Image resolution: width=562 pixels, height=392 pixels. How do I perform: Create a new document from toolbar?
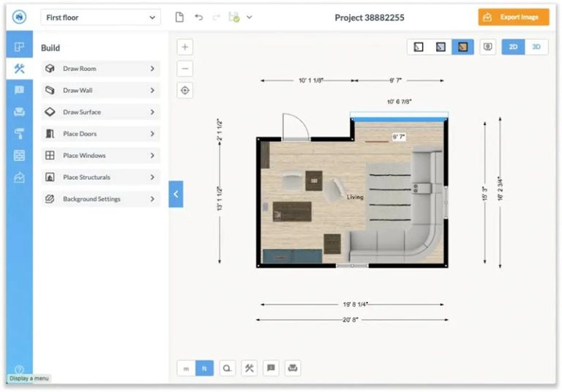[179, 18]
